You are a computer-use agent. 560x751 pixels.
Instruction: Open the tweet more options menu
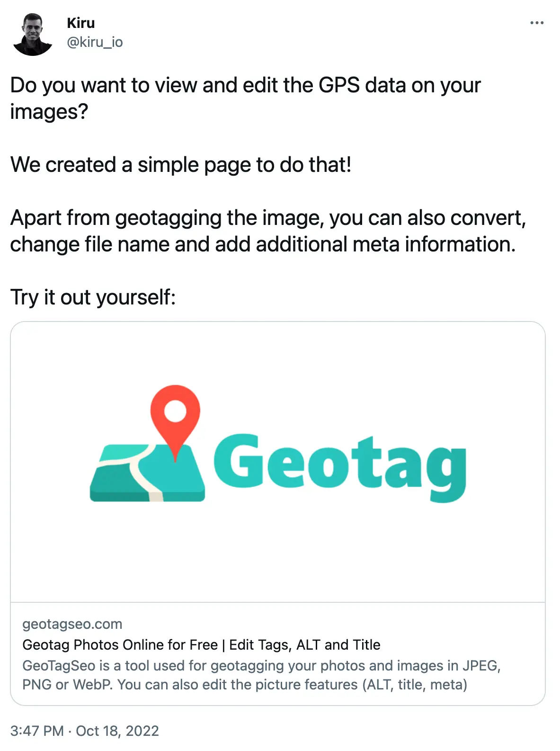point(537,23)
